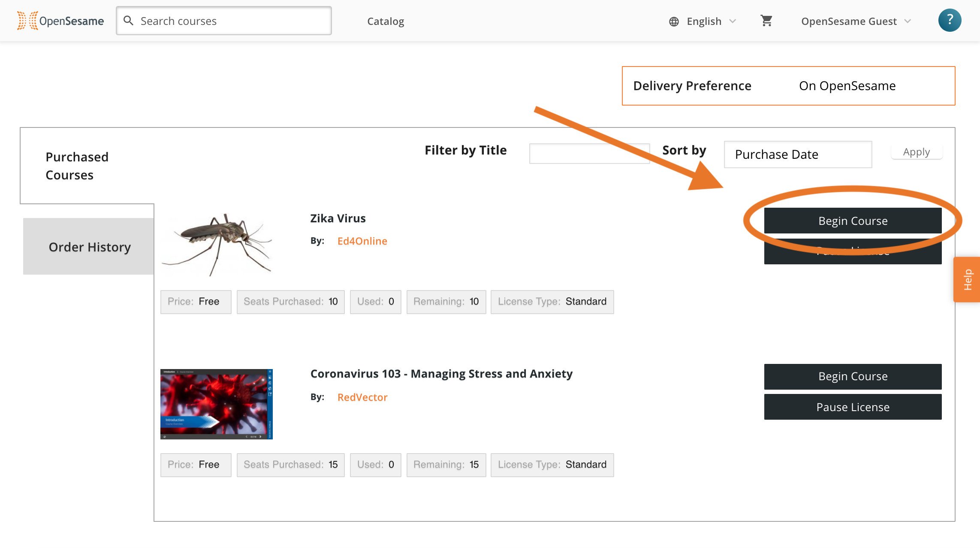This screenshot has height=548, width=980.
Task: Open the Catalog menu item
Action: tap(386, 21)
